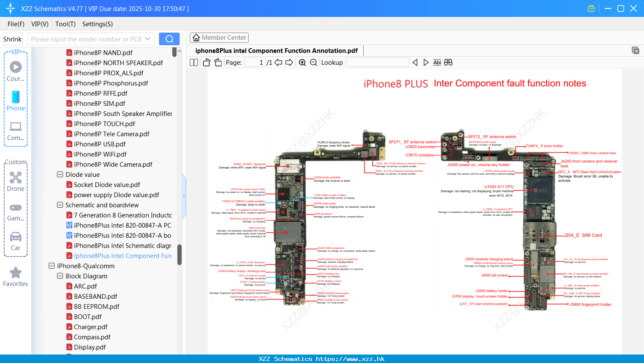Open Favorites star in sidebar
644x363 pixels.
(16, 277)
